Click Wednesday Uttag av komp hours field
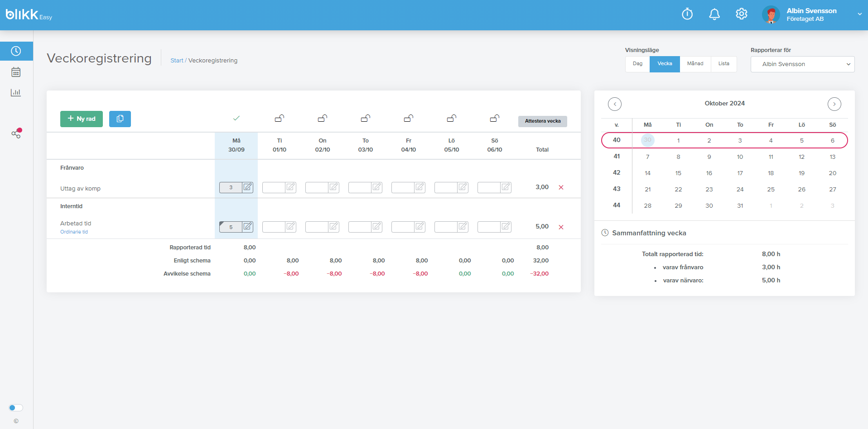The image size is (868, 429). (x=317, y=187)
